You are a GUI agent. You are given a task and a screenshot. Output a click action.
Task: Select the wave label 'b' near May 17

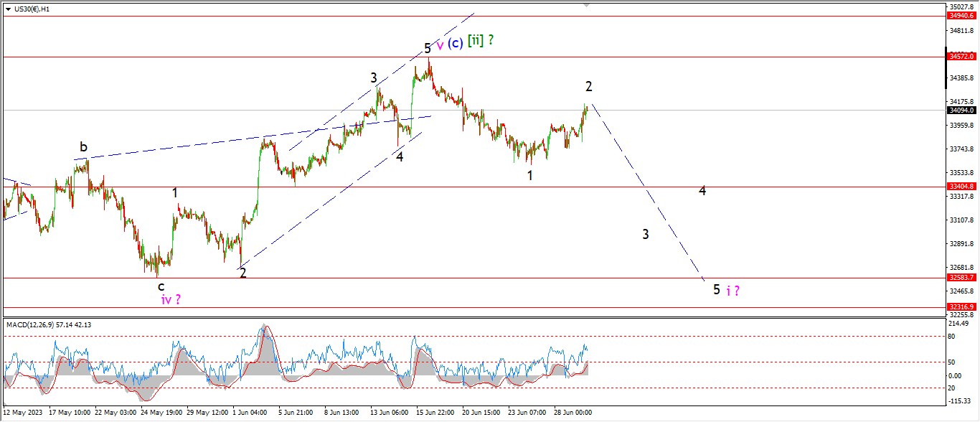click(x=83, y=147)
